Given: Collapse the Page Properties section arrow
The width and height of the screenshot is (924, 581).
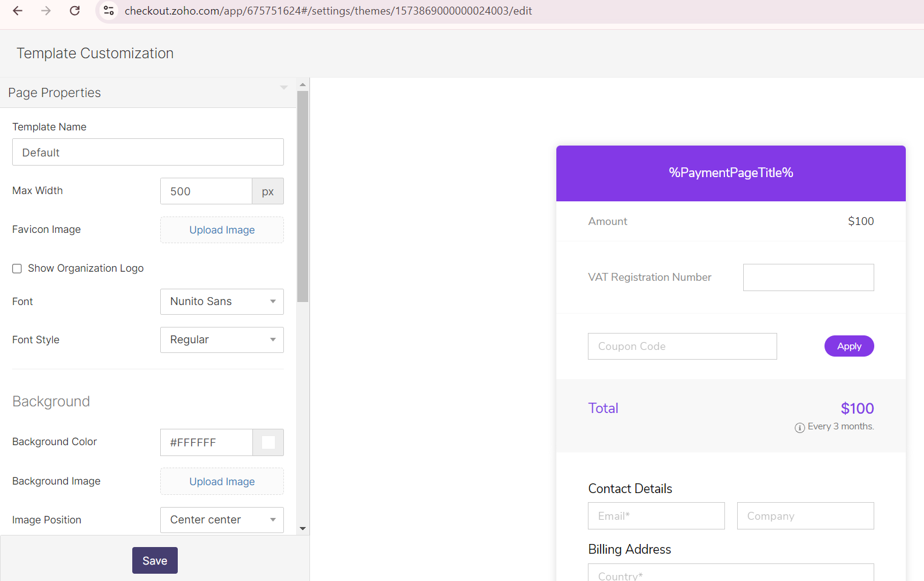Looking at the screenshot, I should click(283, 88).
